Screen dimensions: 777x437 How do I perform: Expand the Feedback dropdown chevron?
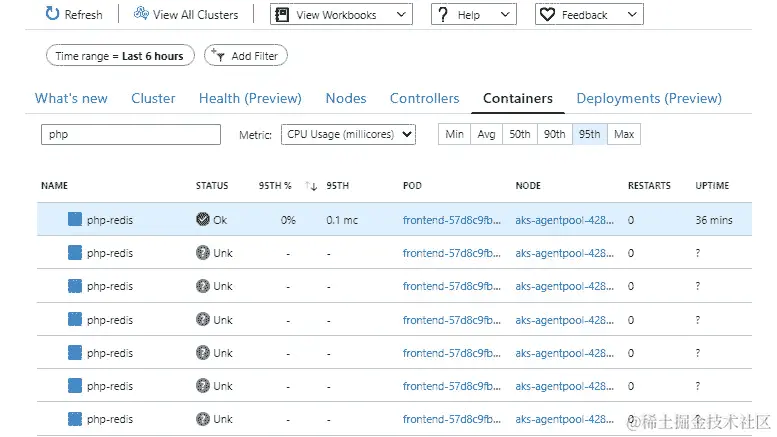[x=632, y=14]
